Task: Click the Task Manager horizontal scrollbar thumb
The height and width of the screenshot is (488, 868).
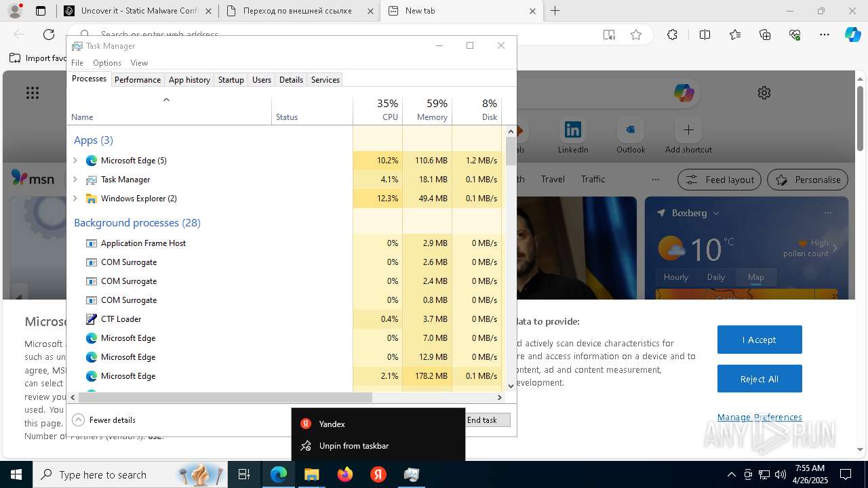Action: pyautogui.click(x=225, y=397)
